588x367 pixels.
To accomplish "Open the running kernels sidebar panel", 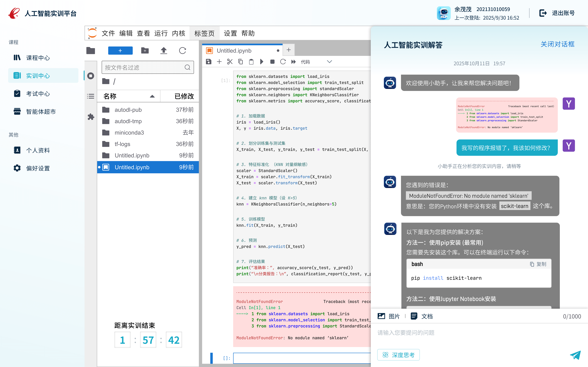I will click(91, 76).
